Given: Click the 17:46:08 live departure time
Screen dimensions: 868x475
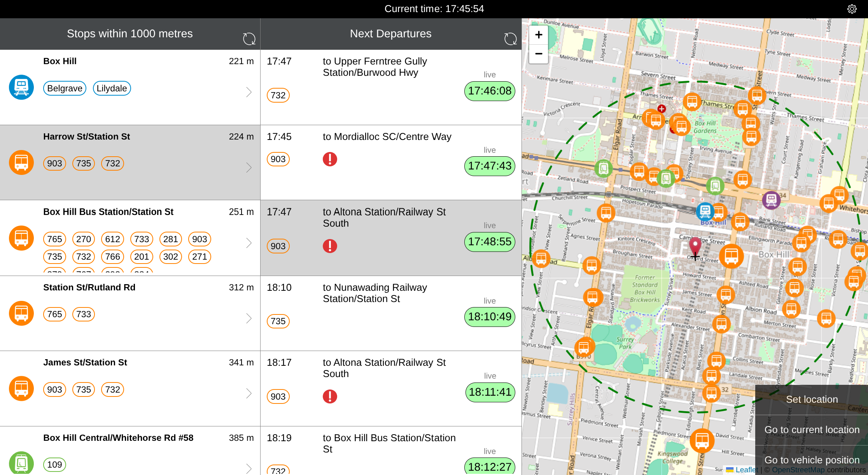Looking at the screenshot, I should (490, 91).
